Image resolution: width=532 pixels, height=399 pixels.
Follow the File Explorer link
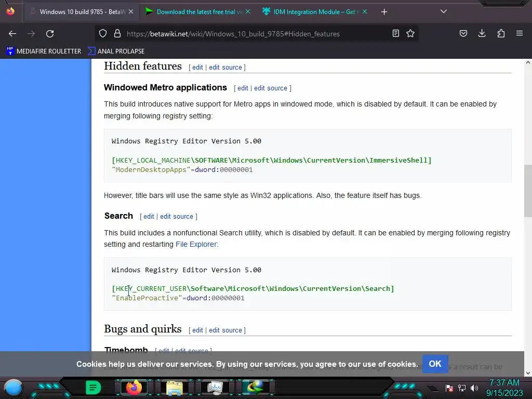[x=196, y=244]
